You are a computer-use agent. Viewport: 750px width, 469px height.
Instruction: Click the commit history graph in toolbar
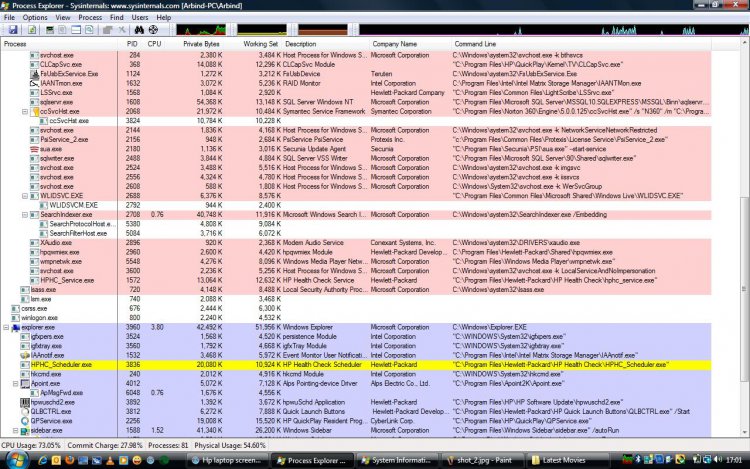click(x=262, y=30)
